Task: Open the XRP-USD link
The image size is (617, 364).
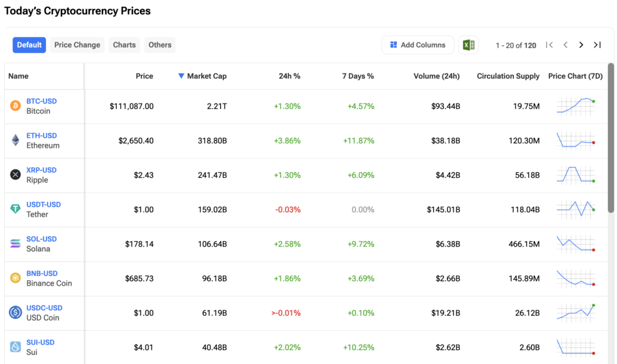Action: point(42,170)
